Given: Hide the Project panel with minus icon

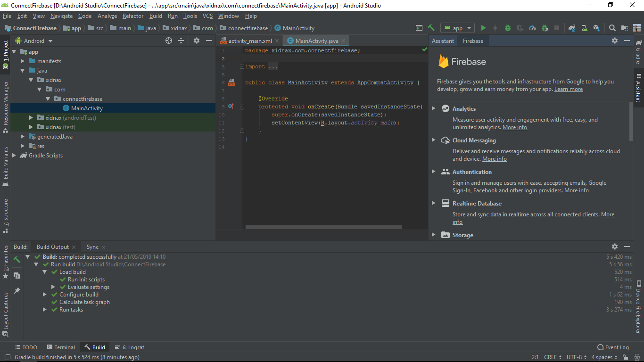Looking at the screenshot, I should pos(209,41).
